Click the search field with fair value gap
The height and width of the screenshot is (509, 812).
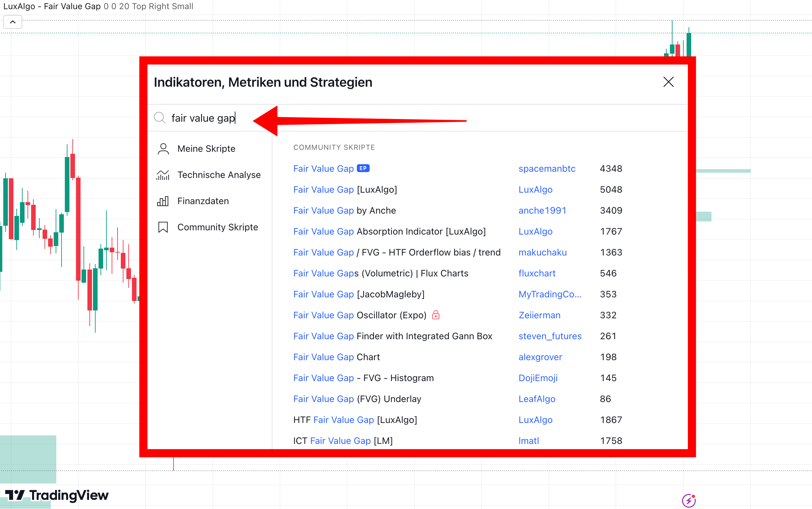click(418, 118)
